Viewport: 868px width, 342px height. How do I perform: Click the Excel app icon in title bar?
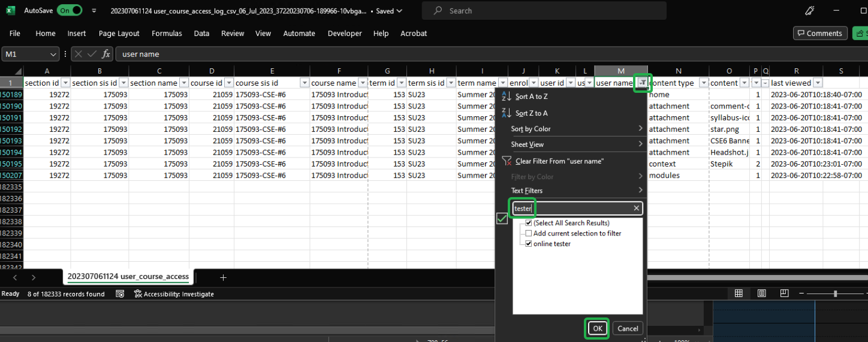[11, 11]
